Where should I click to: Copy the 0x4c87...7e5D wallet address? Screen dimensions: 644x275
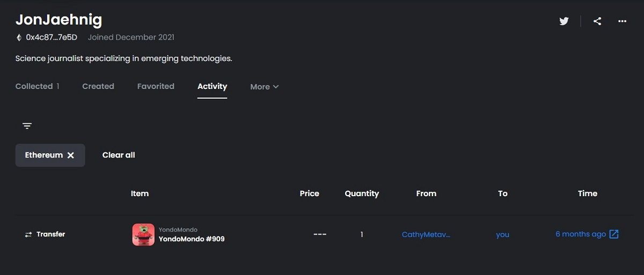[52, 38]
